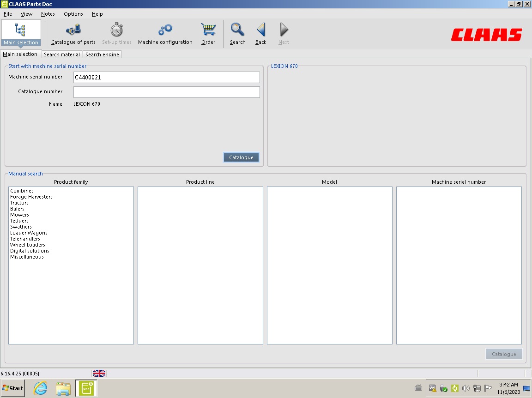The image size is (532, 398).
Task: Select the Main selection tree icon
Action: (x=20, y=30)
